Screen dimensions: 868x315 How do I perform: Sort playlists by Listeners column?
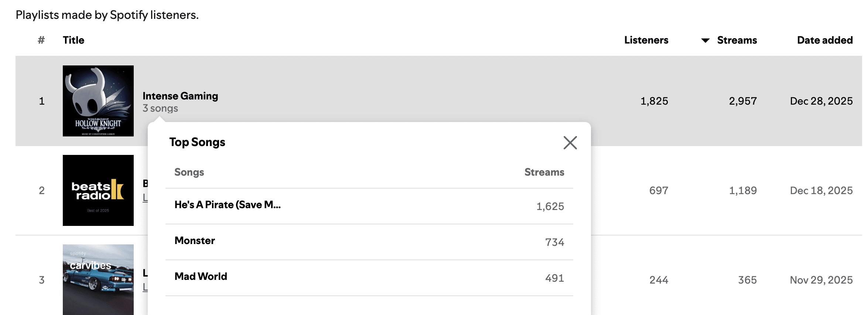646,40
